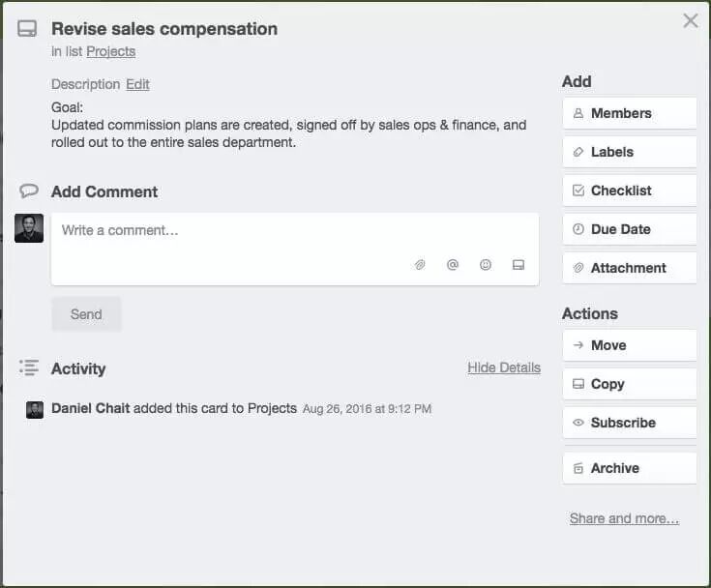Add a Checklist to the card
Screen dimensions: 711x588
630,191
